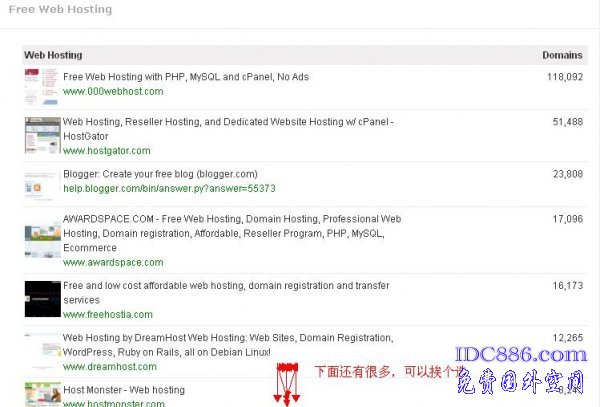Open the Blogger site thumbnail
The image size is (600, 407).
coord(42,185)
